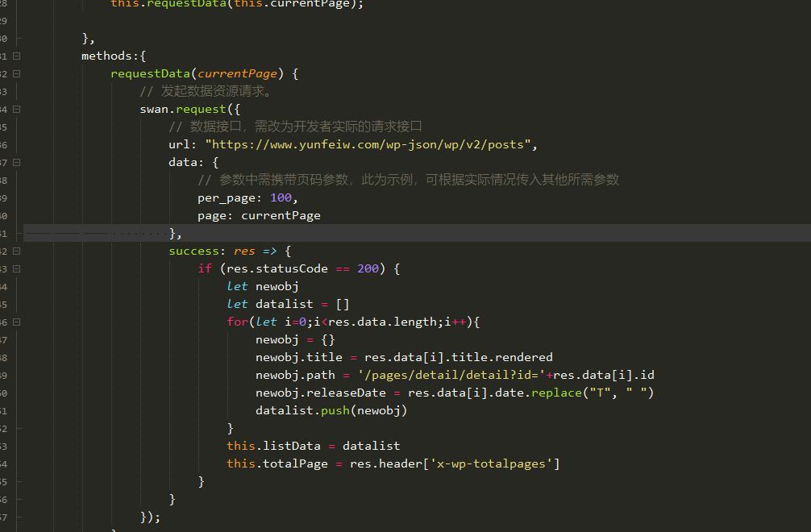Viewport: 811px width, 532px height.
Task: Click the 'methods:{' line text
Action: tap(114, 56)
